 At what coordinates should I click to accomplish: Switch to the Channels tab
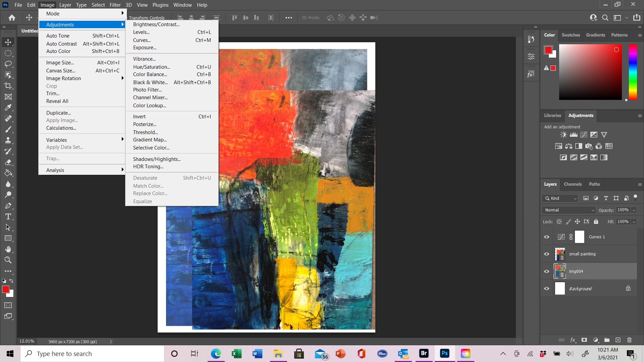pyautogui.click(x=572, y=184)
